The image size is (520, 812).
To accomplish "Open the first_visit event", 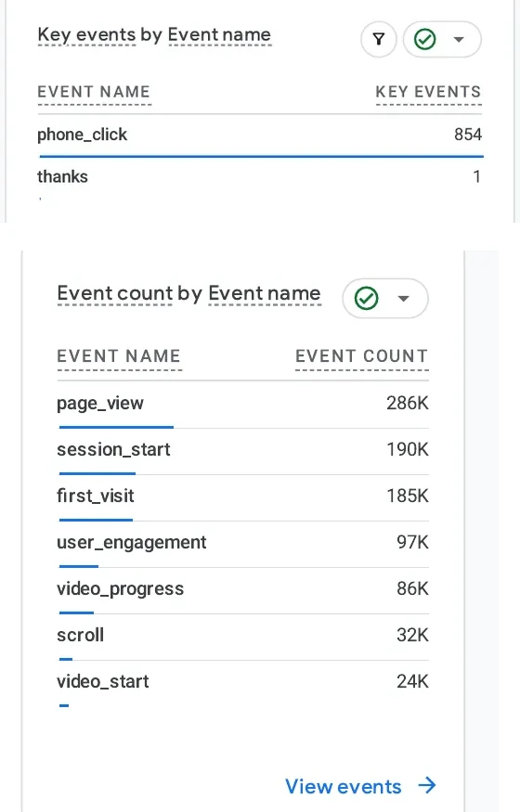I will click(243, 496).
